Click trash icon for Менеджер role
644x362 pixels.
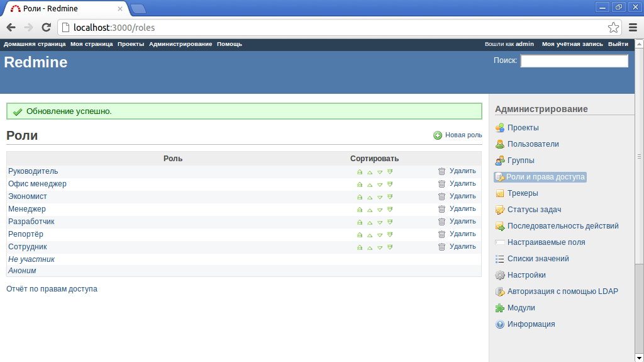441,210
